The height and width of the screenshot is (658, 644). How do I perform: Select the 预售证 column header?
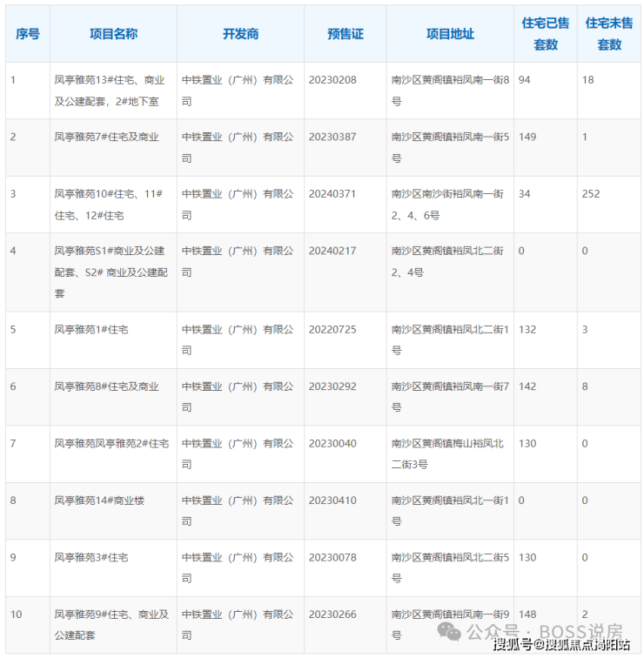[345, 34]
